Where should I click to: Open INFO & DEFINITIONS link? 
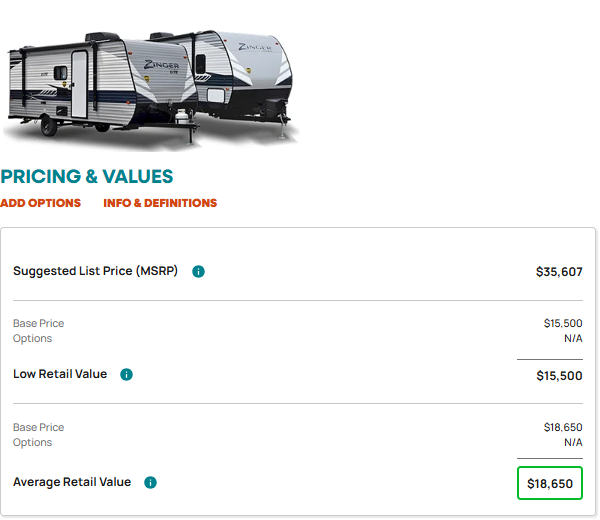point(160,203)
